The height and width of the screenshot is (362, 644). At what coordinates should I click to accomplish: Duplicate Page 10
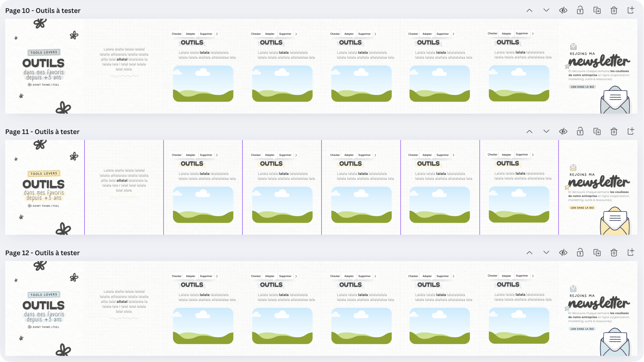click(x=597, y=10)
